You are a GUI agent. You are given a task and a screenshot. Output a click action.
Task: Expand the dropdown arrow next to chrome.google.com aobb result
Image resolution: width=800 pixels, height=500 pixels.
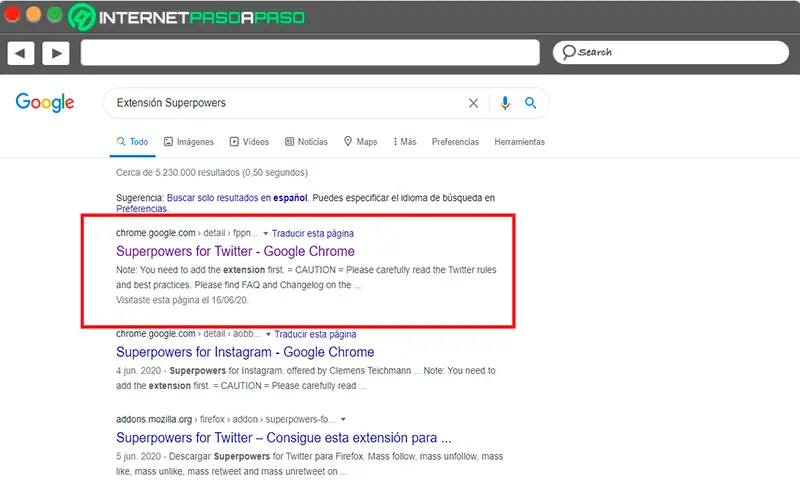268,335
